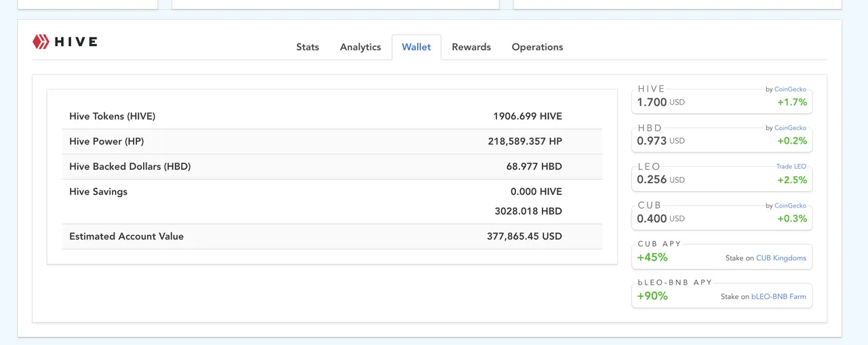Open the Operations tab

537,47
